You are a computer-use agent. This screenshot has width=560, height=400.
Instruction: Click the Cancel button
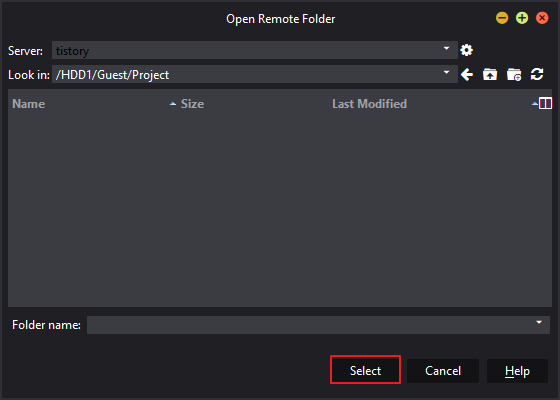443,371
